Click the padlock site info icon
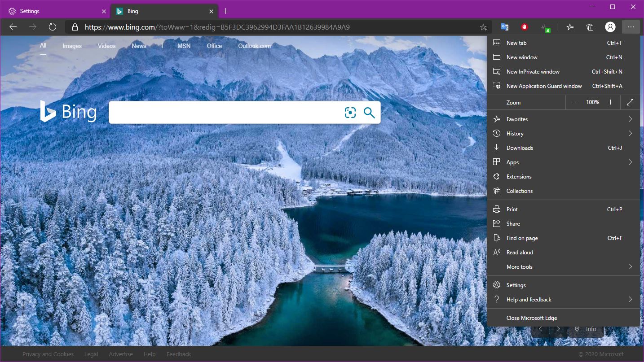Viewport: 644px width, 362px height. (x=75, y=27)
